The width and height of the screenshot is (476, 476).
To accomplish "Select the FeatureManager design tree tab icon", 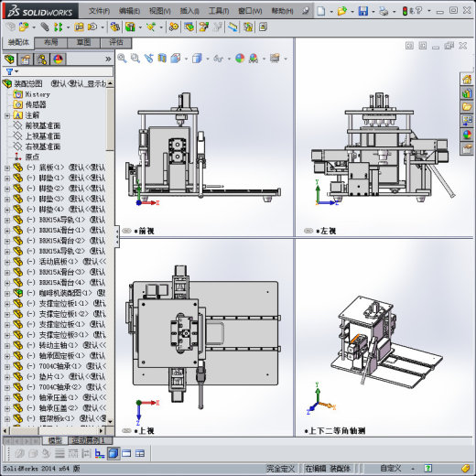I will coord(9,59).
